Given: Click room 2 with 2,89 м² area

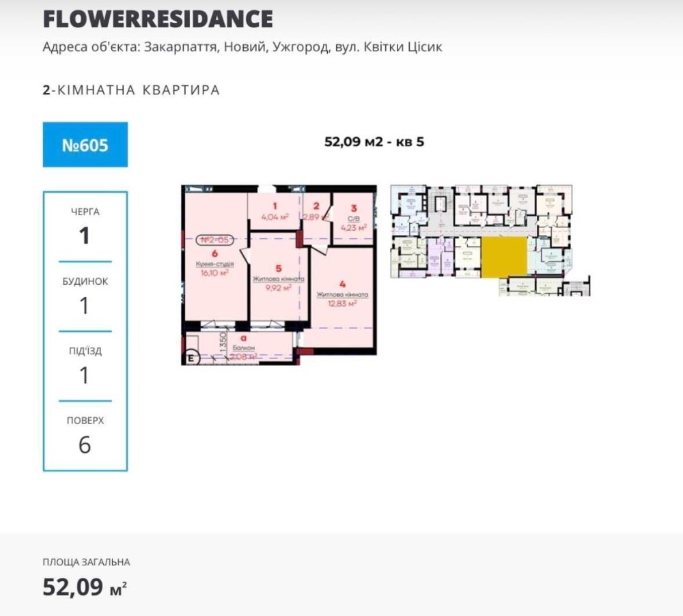Looking at the screenshot, I should coord(316,212).
